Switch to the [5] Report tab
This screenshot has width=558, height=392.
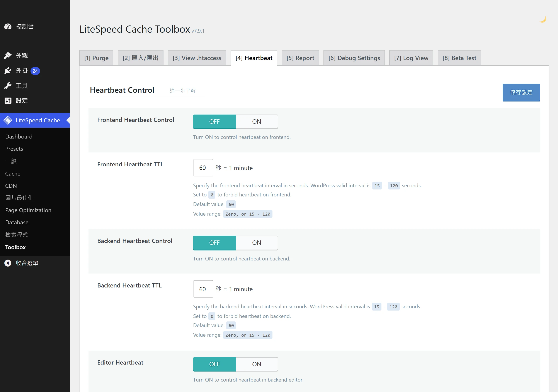(x=300, y=58)
